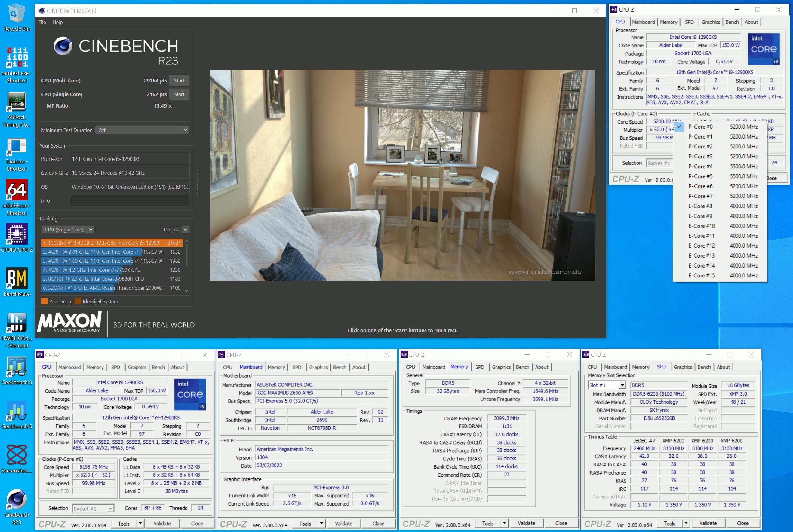Screen dimensions: 793x532
Task: Open Socket #1 selection in bottom-left CPU-Z
Action: coord(93,508)
